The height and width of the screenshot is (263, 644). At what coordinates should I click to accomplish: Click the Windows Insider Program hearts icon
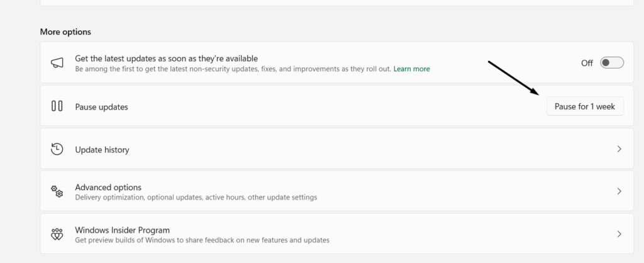point(57,234)
